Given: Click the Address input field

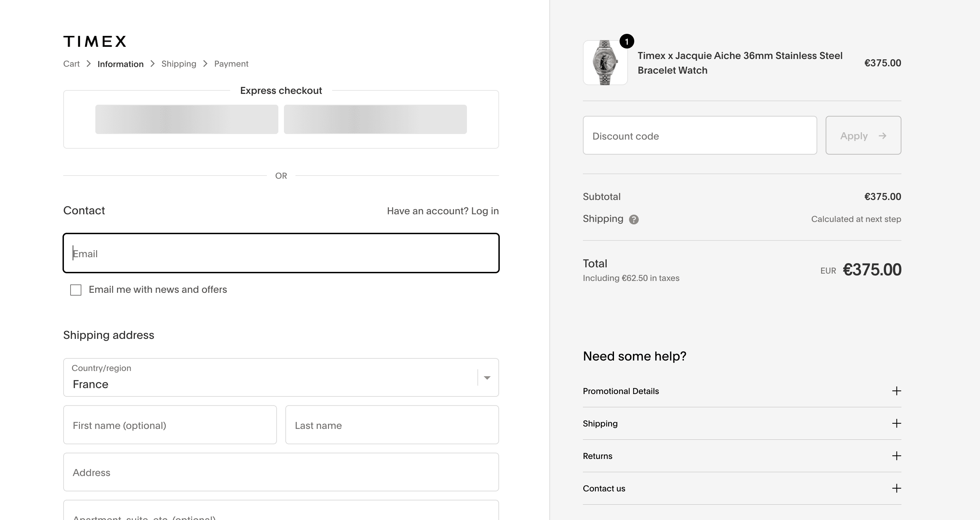Looking at the screenshot, I should point(281,472).
